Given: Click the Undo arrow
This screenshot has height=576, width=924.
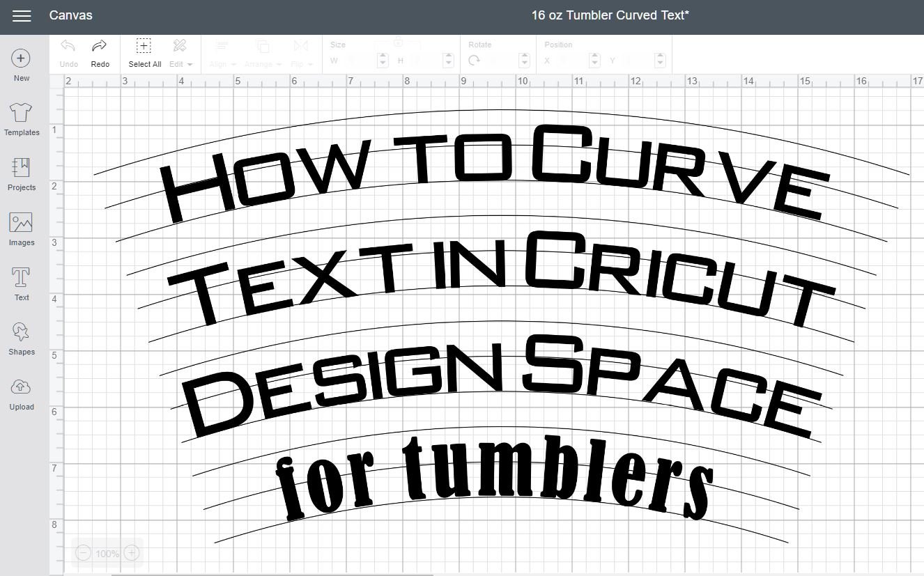Looking at the screenshot, I should tap(68, 46).
